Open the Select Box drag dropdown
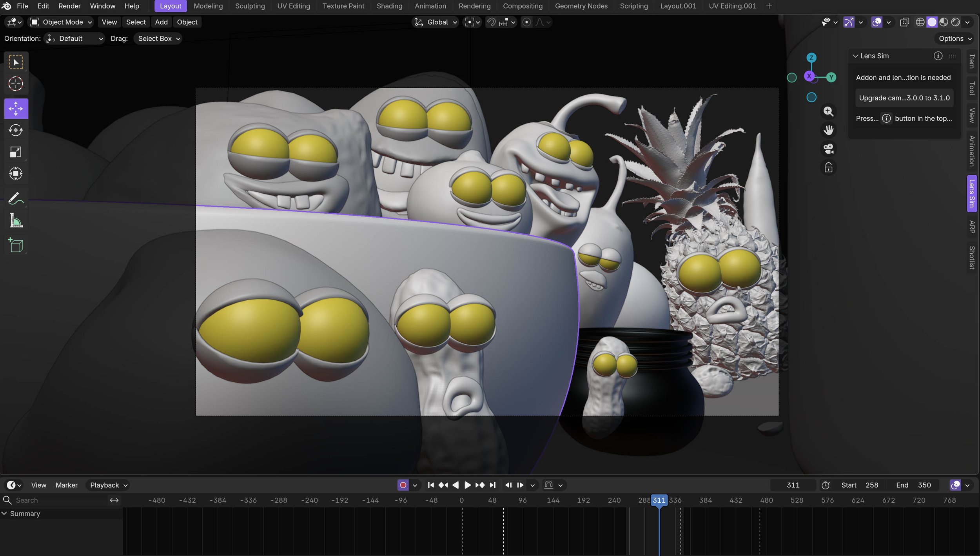980x556 pixels. 158,38
